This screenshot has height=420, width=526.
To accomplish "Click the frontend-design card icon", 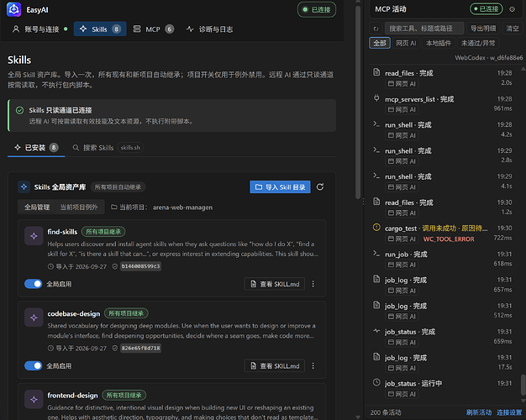I will [x=34, y=399].
